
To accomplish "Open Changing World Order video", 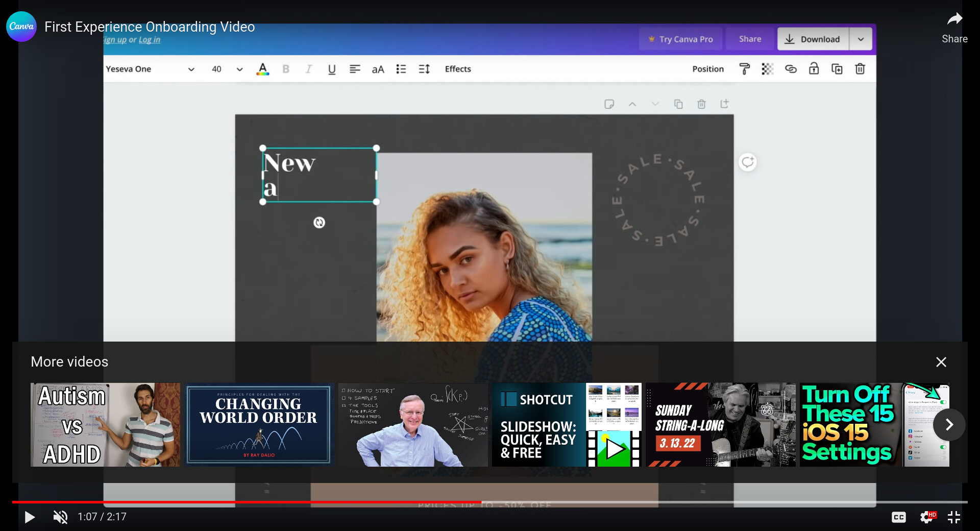I will (259, 425).
